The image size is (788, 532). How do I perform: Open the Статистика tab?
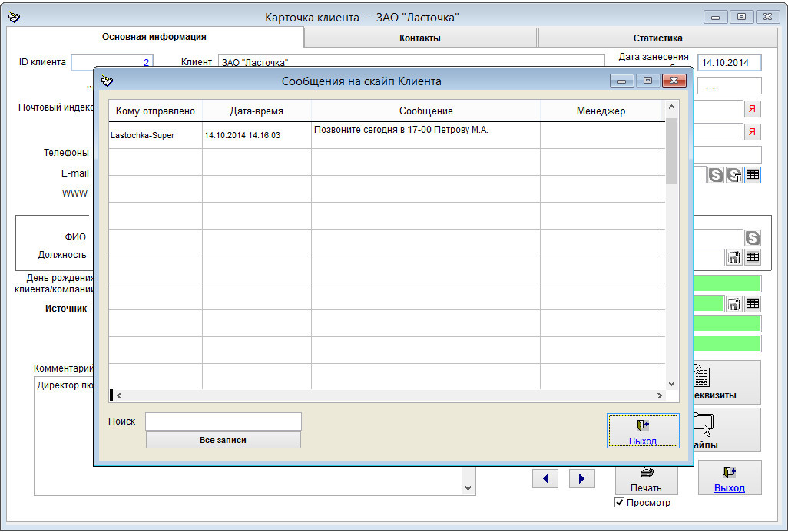(658, 38)
